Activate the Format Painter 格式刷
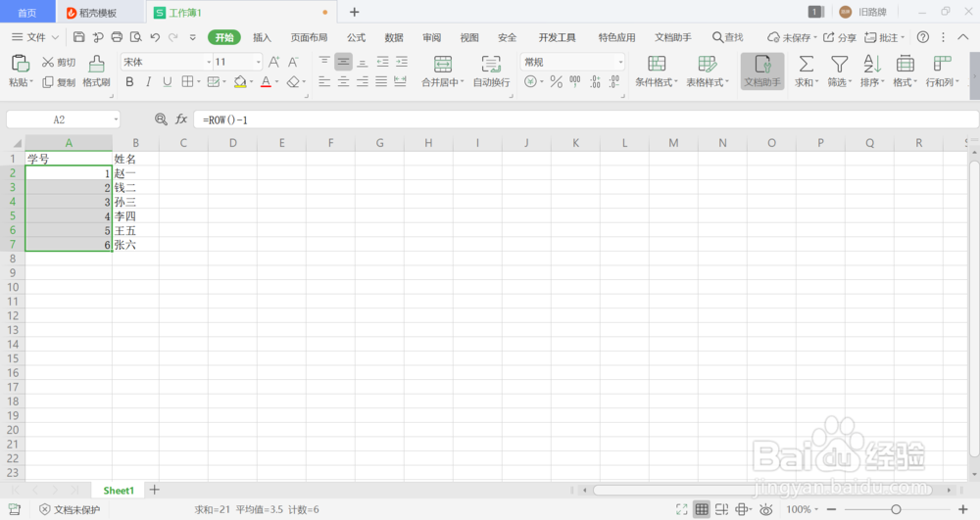Screen dimensions: 980x520 pyautogui.click(x=96, y=71)
